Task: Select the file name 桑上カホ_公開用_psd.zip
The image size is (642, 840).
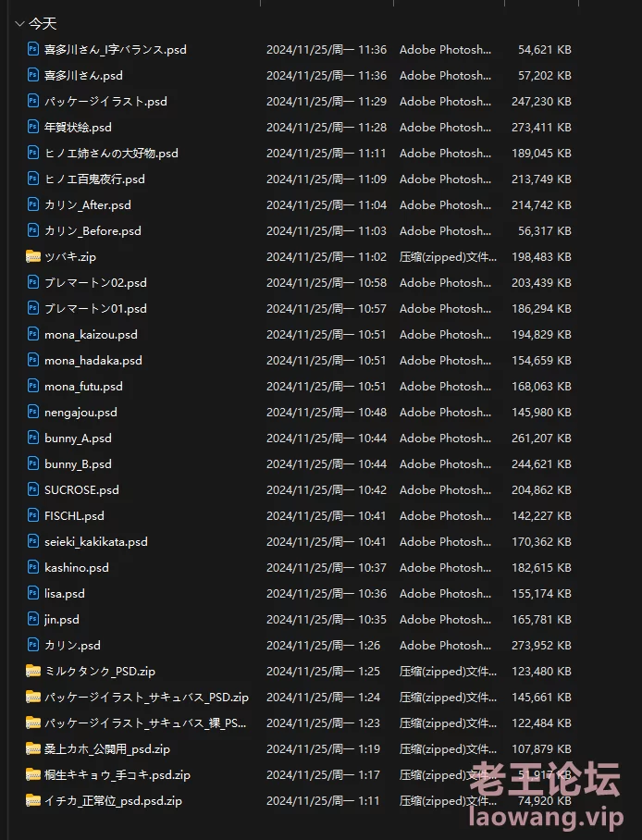Action: 107,749
